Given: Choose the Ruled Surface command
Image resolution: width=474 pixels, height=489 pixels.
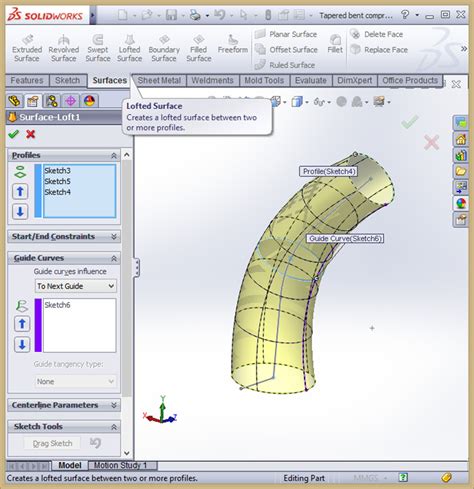Looking at the screenshot, I should point(285,65).
